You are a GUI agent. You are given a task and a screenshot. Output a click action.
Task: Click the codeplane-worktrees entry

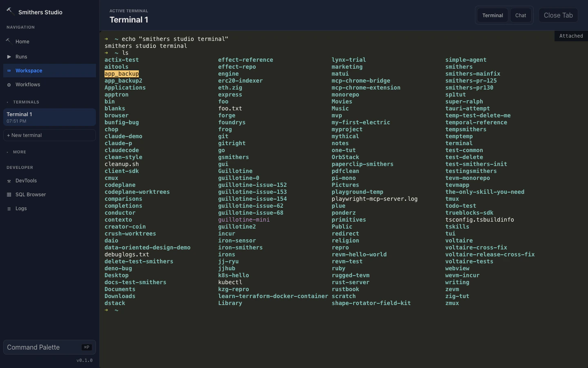[137, 192]
